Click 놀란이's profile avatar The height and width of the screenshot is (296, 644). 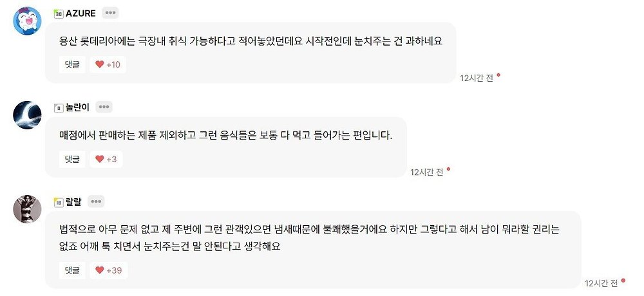28,115
